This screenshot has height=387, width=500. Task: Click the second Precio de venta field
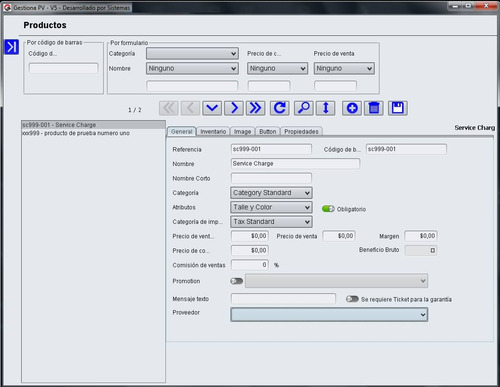click(339, 236)
